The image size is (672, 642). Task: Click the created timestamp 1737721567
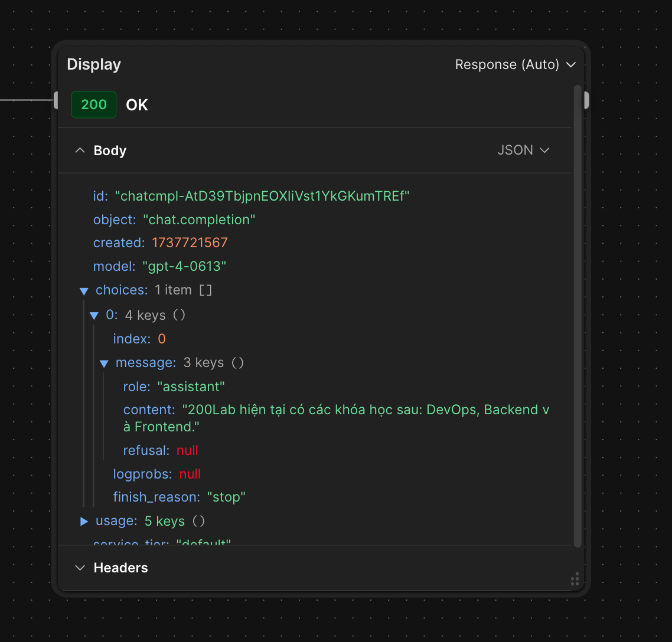pos(190,243)
